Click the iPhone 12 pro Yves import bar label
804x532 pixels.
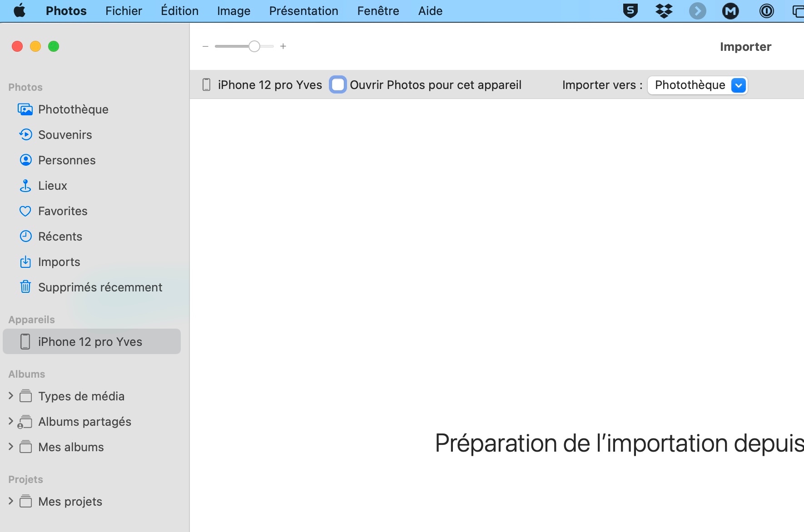pos(270,85)
